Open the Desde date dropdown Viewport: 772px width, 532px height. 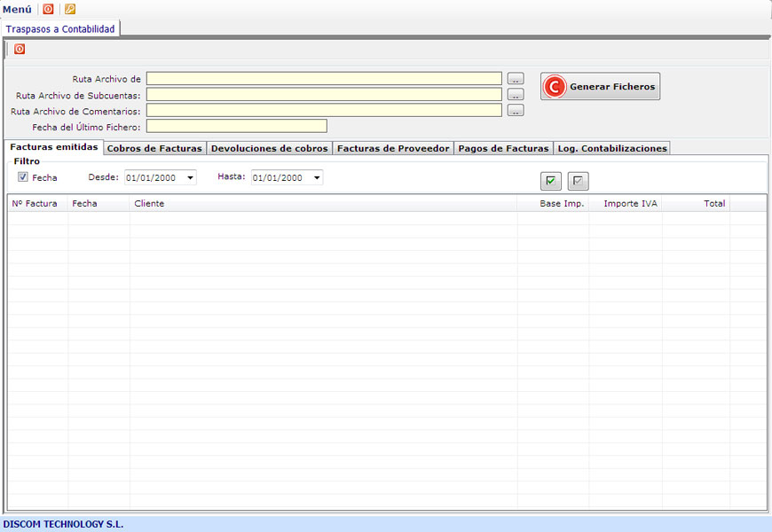191,178
